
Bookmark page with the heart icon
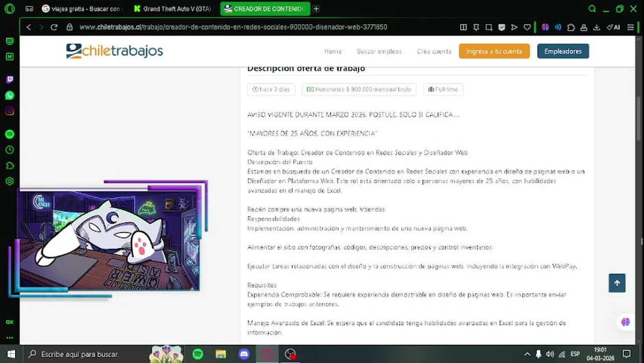coord(527,27)
